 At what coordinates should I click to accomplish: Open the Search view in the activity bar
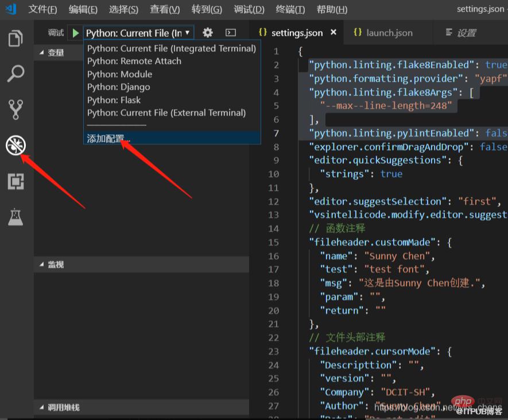[15, 73]
